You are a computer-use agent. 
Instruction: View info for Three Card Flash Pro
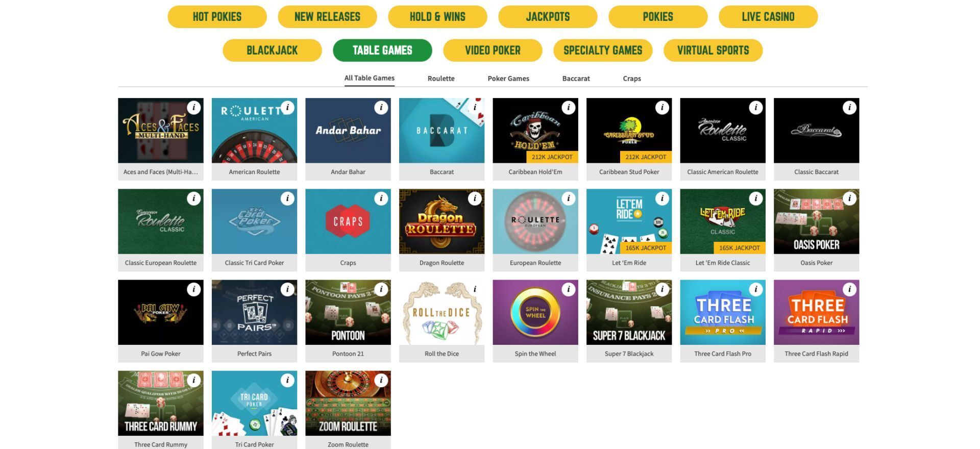756,289
